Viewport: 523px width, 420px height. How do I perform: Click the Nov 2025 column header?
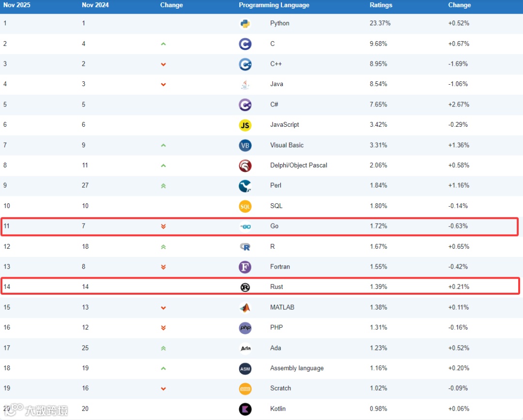[x=16, y=5]
